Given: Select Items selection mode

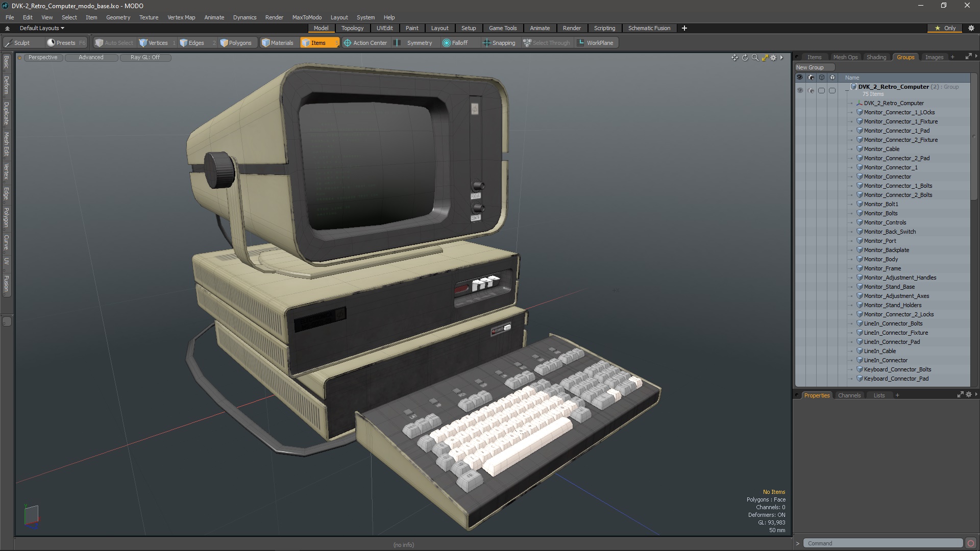Looking at the screenshot, I should pyautogui.click(x=319, y=43).
